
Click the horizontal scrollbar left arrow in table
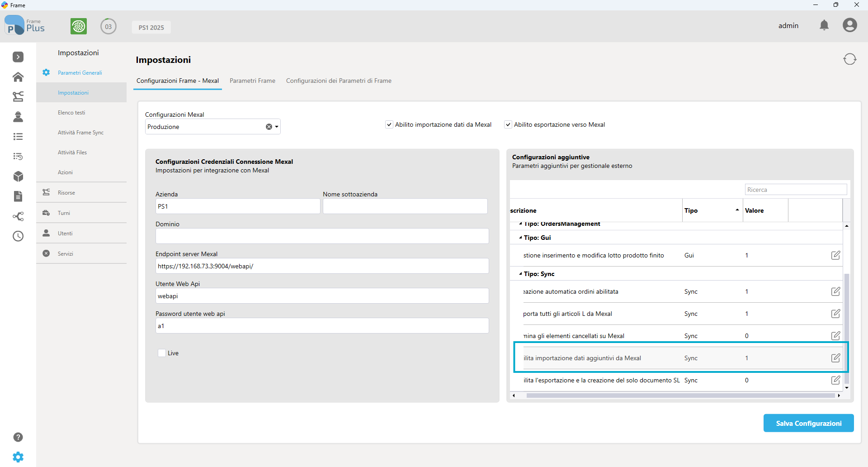pyautogui.click(x=514, y=396)
